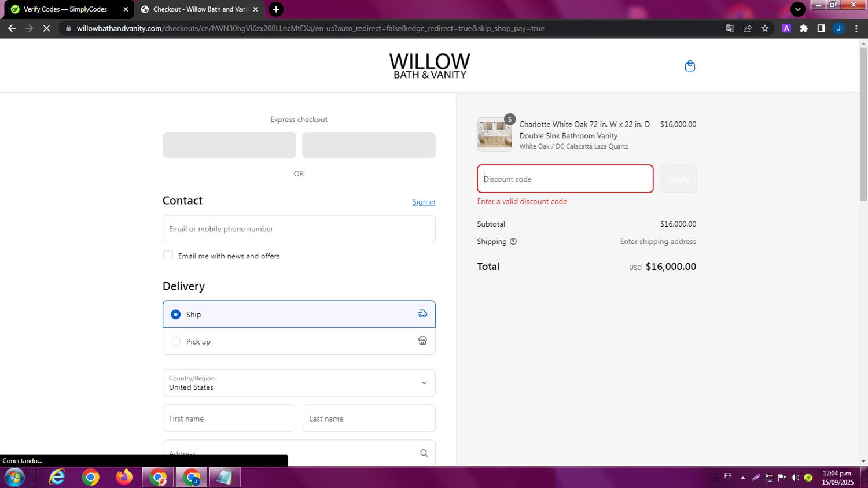Open first Chrome icon in taskbar
The height and width of the screenshot is (488, 868).
90,478
